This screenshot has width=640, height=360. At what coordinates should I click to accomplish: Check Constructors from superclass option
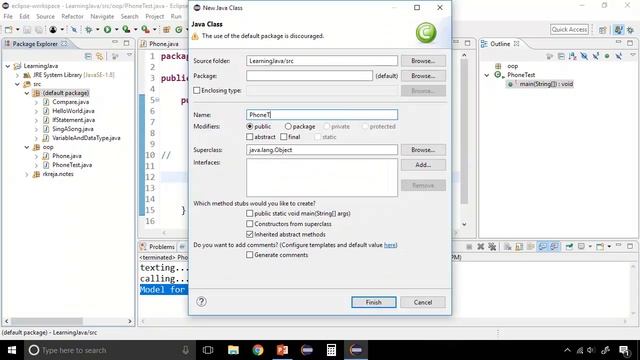[249, 224]
